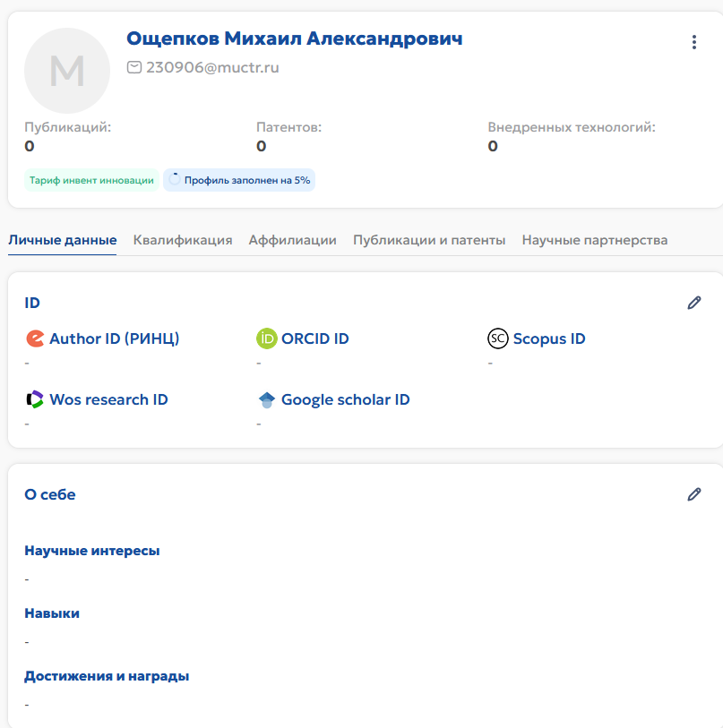Click the Google scholar ID icon
The width and height of the screenshot is (723, 728).
click(x=267, y=399)
